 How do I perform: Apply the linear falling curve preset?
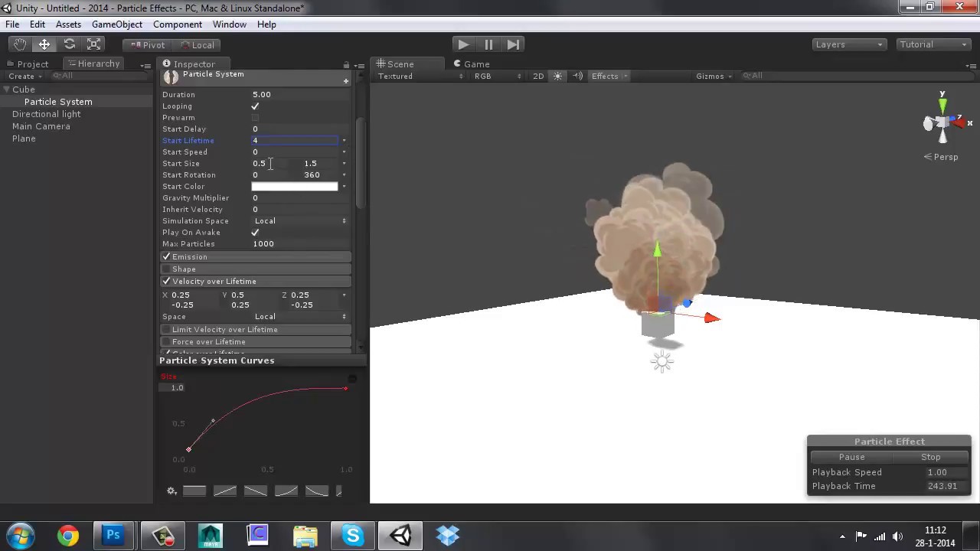click(256, 491)
